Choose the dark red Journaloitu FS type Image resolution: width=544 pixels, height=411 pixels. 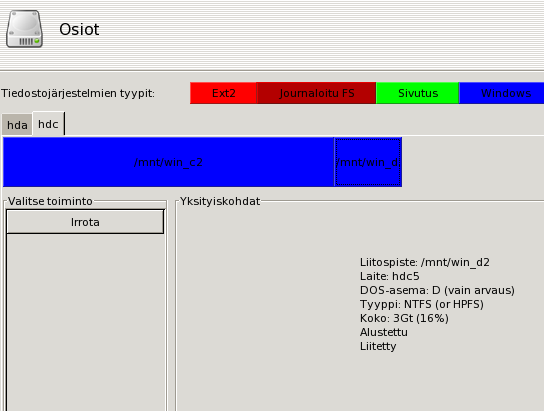point(316,93)
